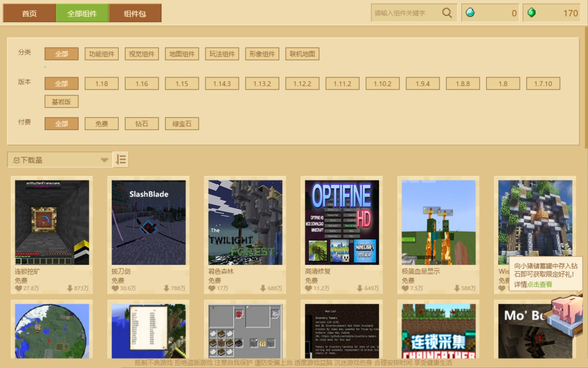Open the circular minimap mod thumbnail
This screenshot has height=368, width=588.
click(52, 331)
